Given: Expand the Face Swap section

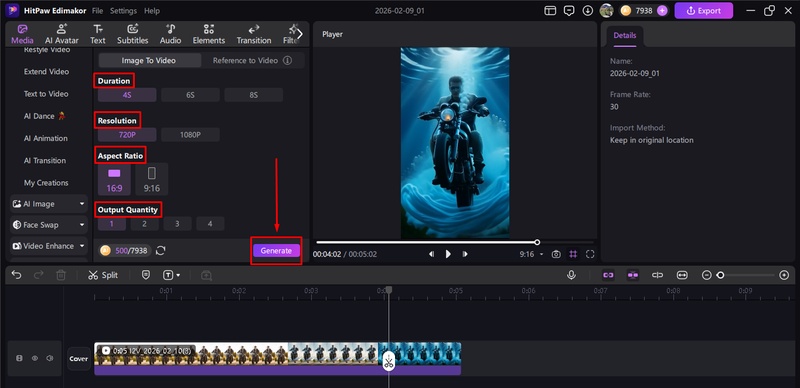Looking at the screenshot, I should tap(49, 225).
